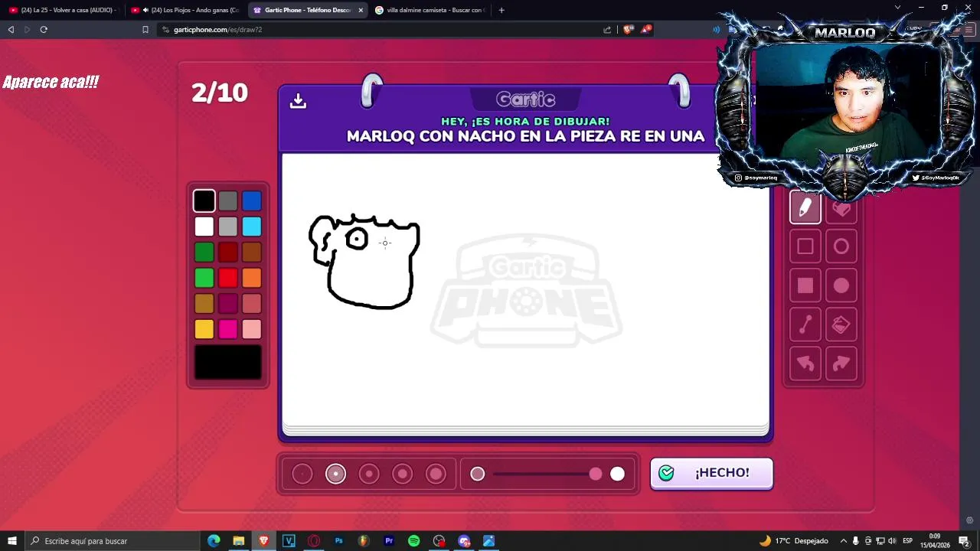The width and height of the screenshot is (980, 551).
Task: Open the weather widget showing 17°C Despejado
Action: coord(794,541)
